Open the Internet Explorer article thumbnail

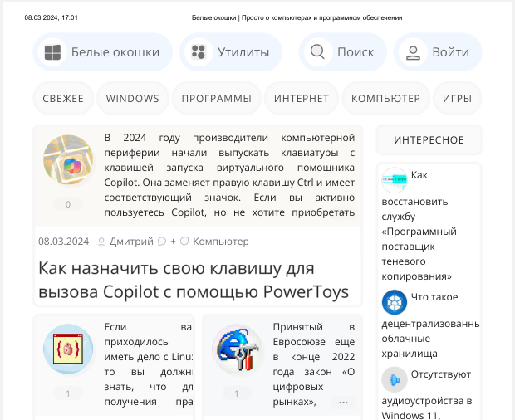tap(237, 349)
